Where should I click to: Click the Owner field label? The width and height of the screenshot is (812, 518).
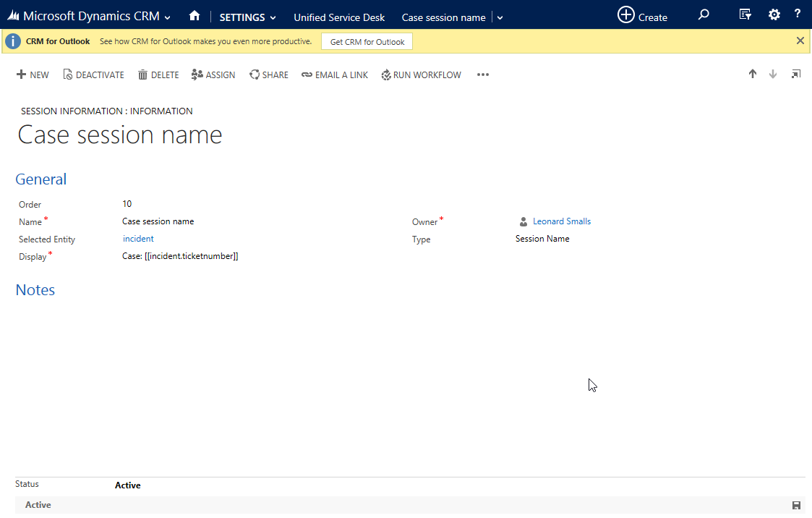424,221
